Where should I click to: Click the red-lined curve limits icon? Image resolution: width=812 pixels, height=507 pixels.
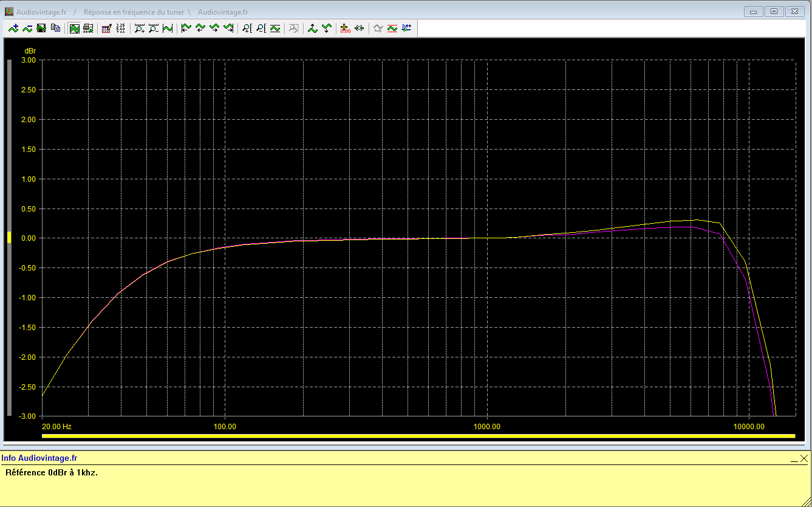(x=392, y=28)
